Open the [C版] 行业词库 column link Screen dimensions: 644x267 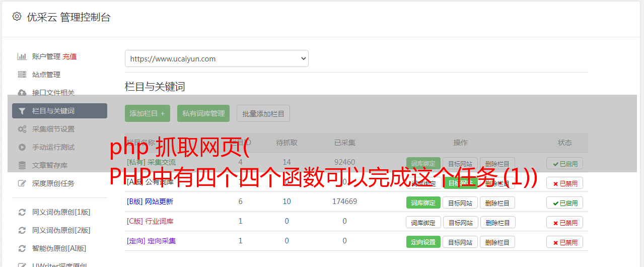click(150, 221)
